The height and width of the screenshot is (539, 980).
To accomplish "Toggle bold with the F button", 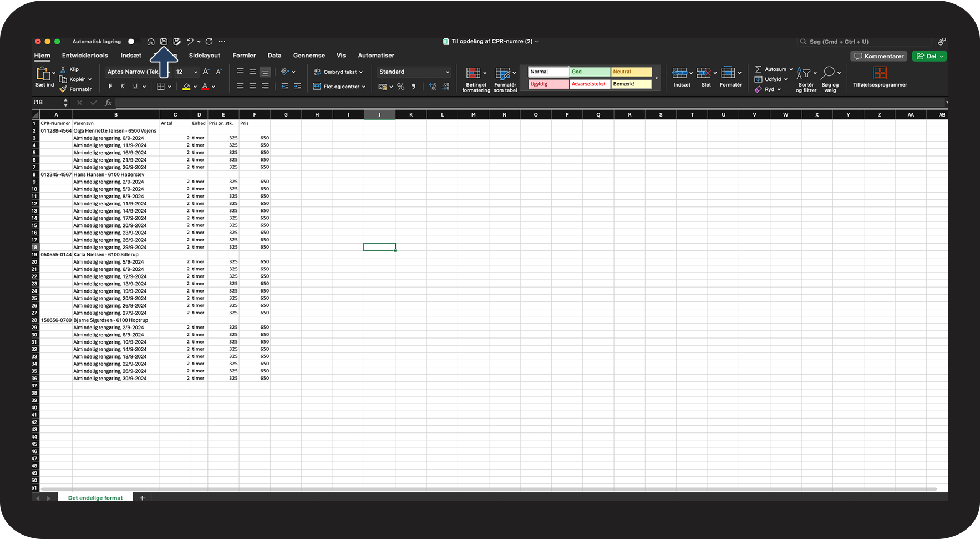I will [x=110, y=87].
